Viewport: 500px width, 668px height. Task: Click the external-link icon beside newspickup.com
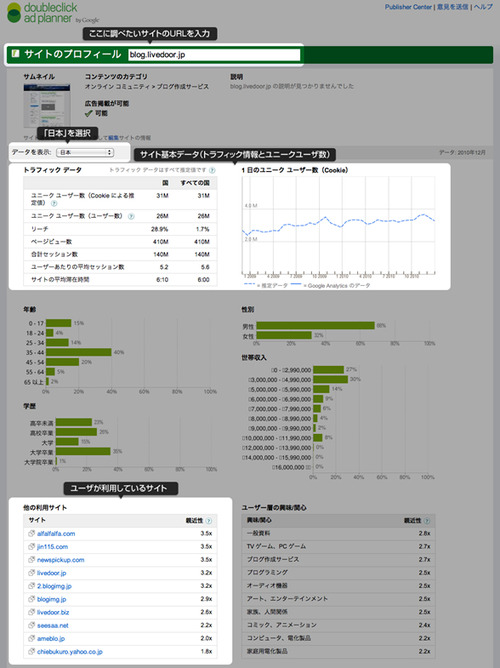pyautogui.click(x=31, y=560)
